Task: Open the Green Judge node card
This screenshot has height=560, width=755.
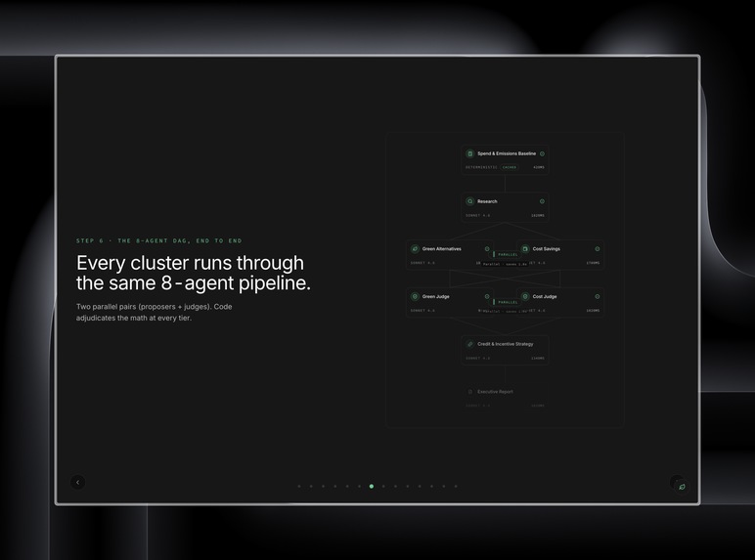Action: 450,303
